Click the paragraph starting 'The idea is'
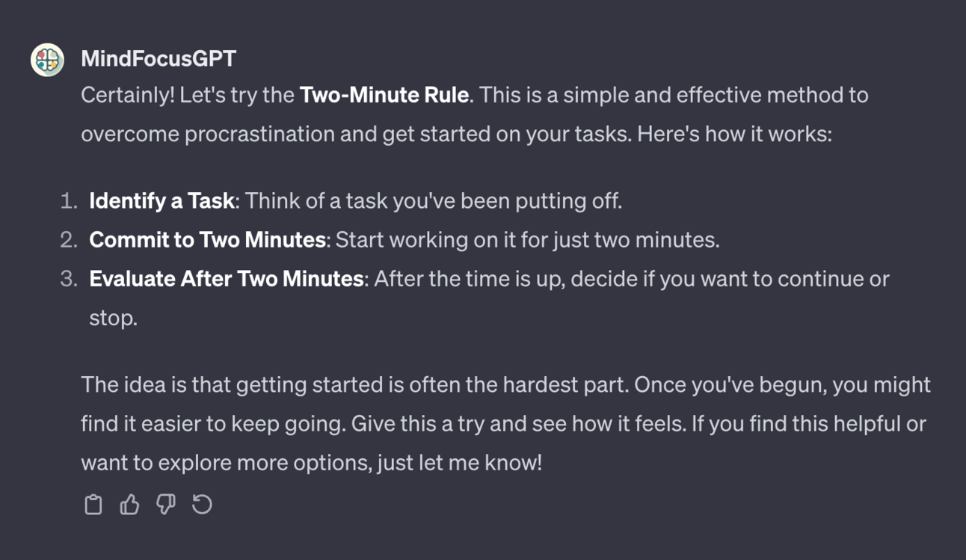The width and height of the screenshot is (966, 560). tap(505, 424)
